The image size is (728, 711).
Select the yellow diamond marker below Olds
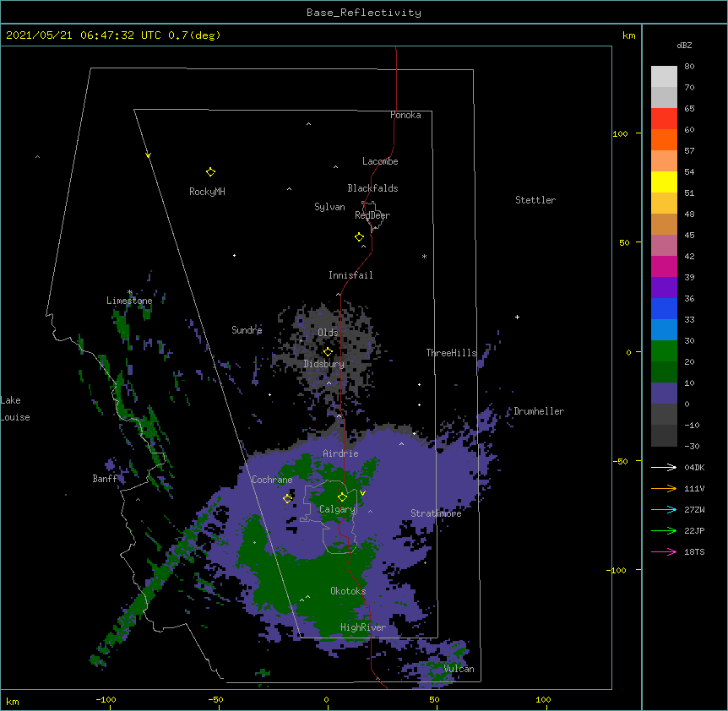(328, 352)
